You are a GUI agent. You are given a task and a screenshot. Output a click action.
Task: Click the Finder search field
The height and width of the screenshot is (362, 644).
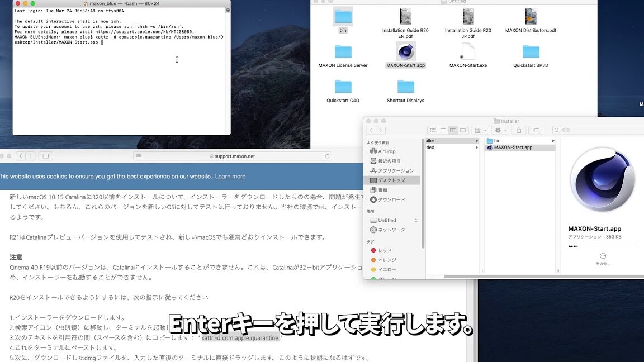point(598,130)
